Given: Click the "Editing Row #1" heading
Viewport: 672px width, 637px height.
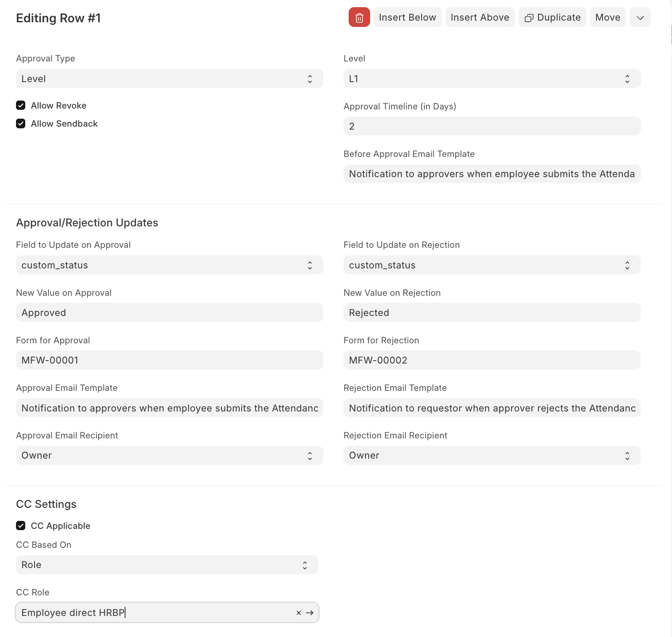Looking at the screenshot, I should pos(59,18).
